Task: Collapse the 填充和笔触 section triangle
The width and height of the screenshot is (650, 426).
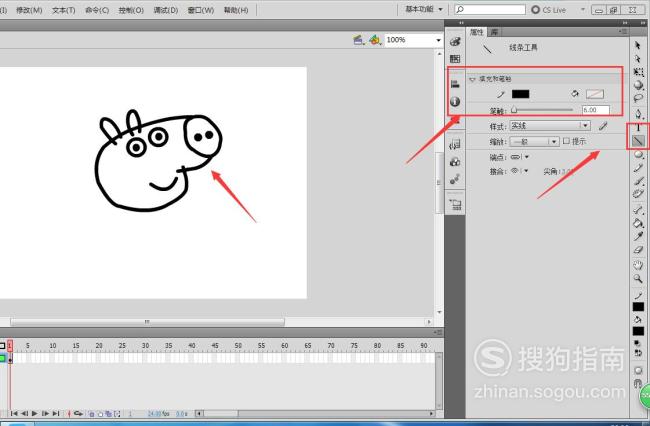Action: pos(472,79)
